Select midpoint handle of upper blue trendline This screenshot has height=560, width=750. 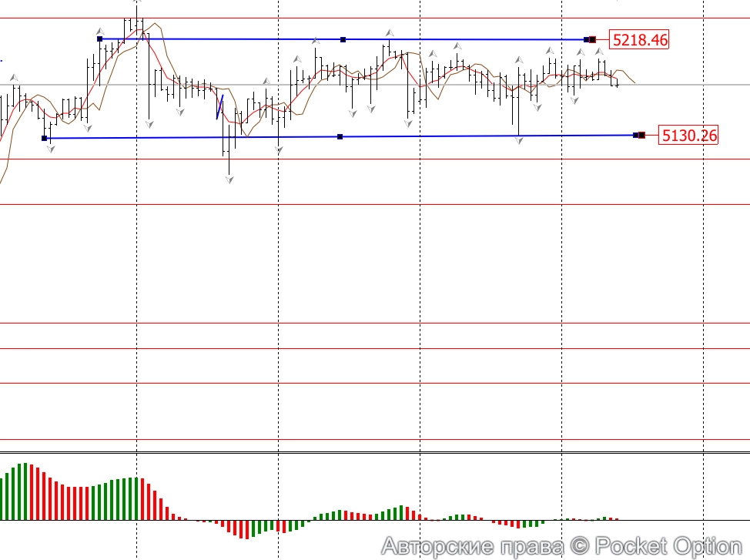343,39
